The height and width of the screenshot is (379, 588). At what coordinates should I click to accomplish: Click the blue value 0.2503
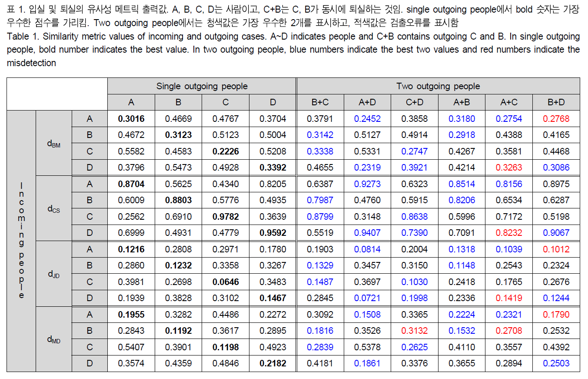click(556, 363)
